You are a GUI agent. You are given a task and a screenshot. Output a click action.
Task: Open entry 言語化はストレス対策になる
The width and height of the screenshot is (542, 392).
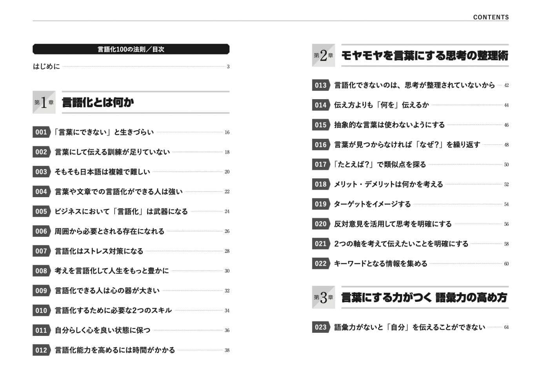99,251
